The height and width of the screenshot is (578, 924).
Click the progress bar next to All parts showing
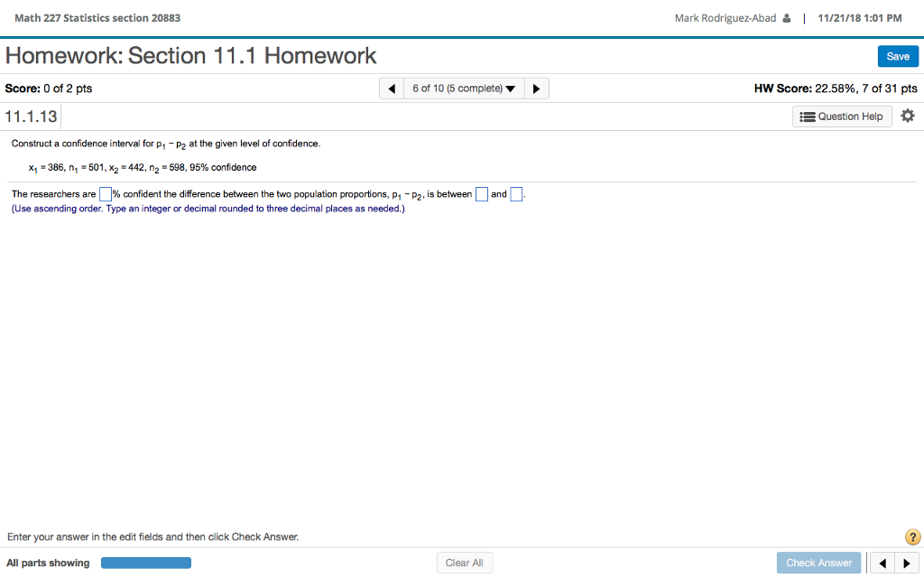[x=146, y=562]
